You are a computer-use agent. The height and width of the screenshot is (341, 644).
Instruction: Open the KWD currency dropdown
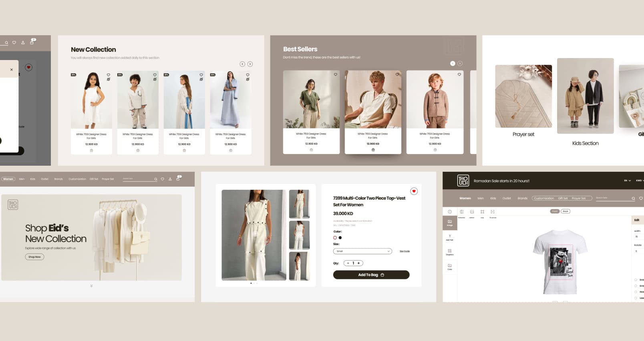click(x=640, y=181)
